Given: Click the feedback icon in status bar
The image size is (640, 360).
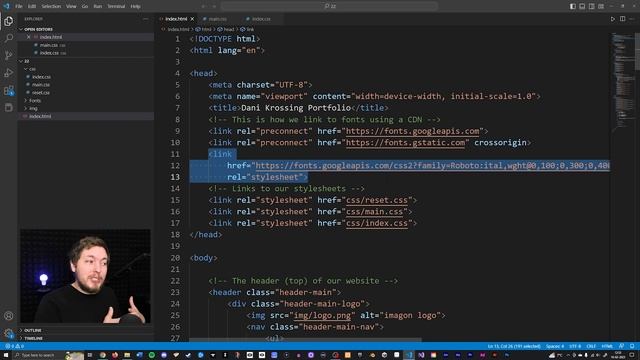Looking at the screenshot, I should pos(622,346).
